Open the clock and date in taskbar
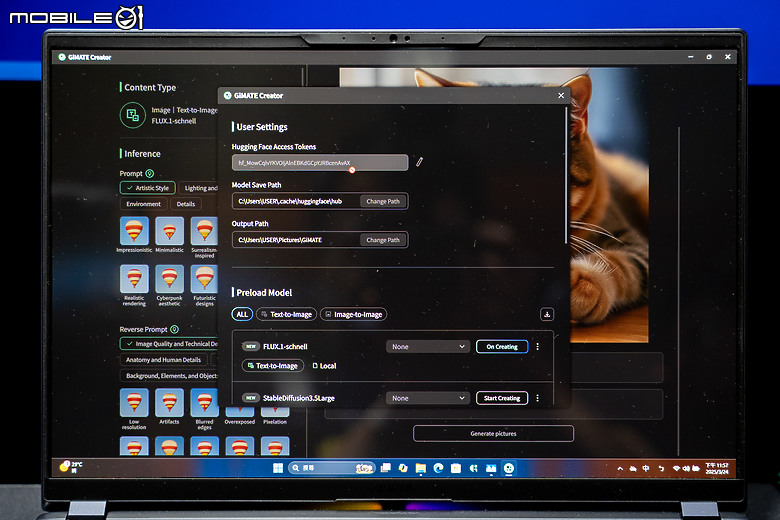The height and width of the screenshot is (520, 780). pos(716,468)
